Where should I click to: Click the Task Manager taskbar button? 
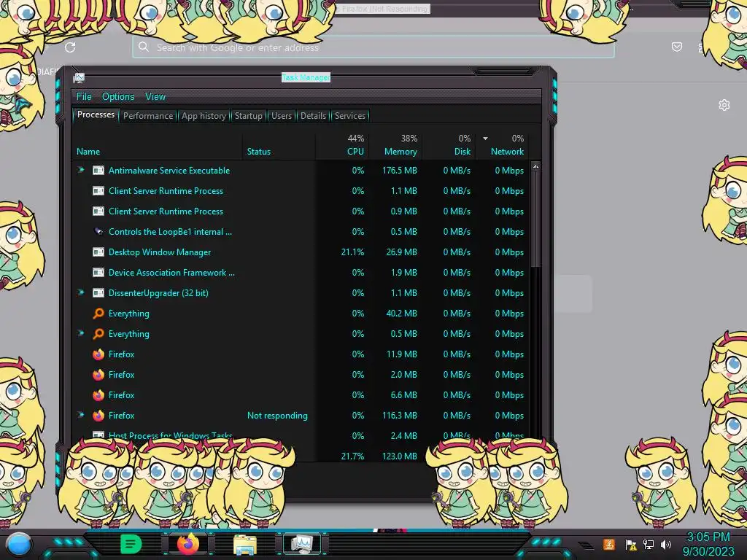pos(302,544)
